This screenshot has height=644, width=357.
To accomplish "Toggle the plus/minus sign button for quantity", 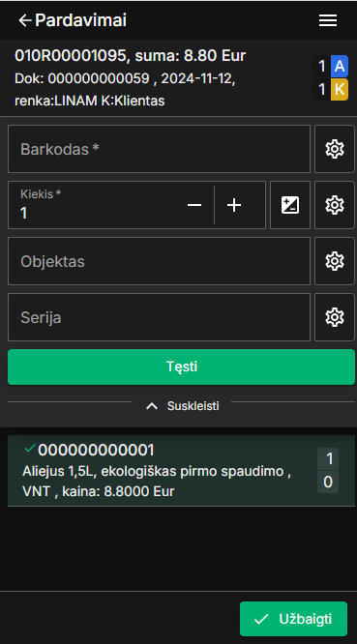I will click(290, 205).
